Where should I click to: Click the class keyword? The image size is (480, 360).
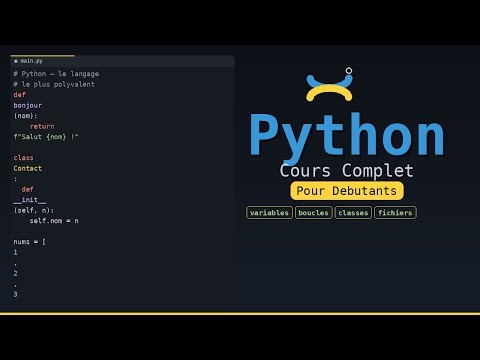click(23, 158)
